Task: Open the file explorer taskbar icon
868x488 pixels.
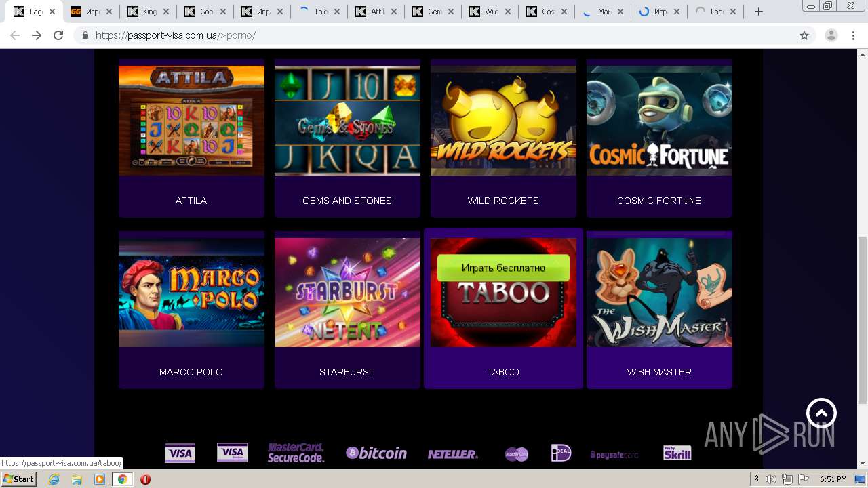Action: (77, 479)
